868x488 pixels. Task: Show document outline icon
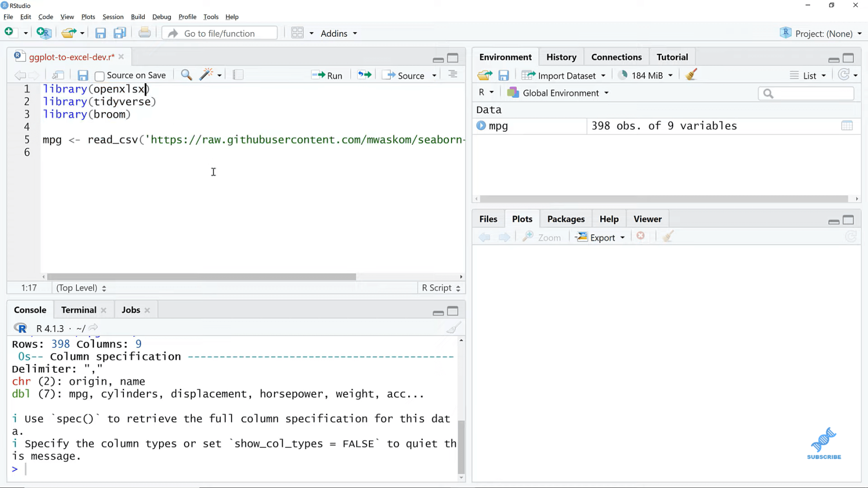[x=453, y=75]
